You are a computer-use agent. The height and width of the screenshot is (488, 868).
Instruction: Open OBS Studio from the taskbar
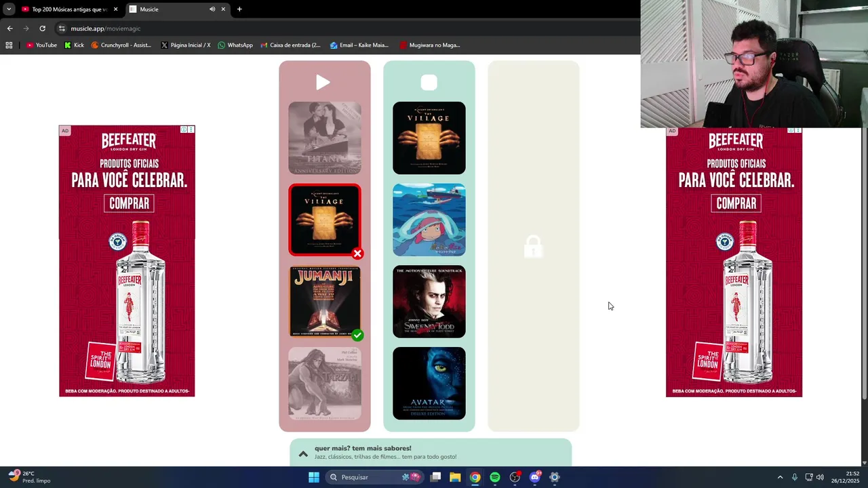pos(515,477)
